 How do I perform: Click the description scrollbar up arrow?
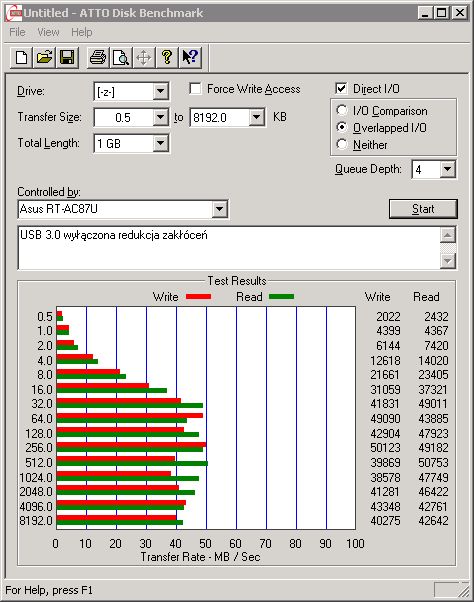click(x=448, y=235)
